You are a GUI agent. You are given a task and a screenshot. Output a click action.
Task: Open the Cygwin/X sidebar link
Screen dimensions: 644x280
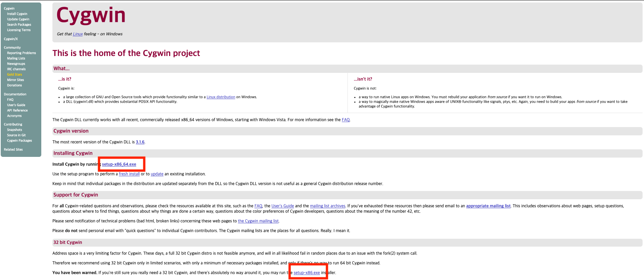coord(11,39)
